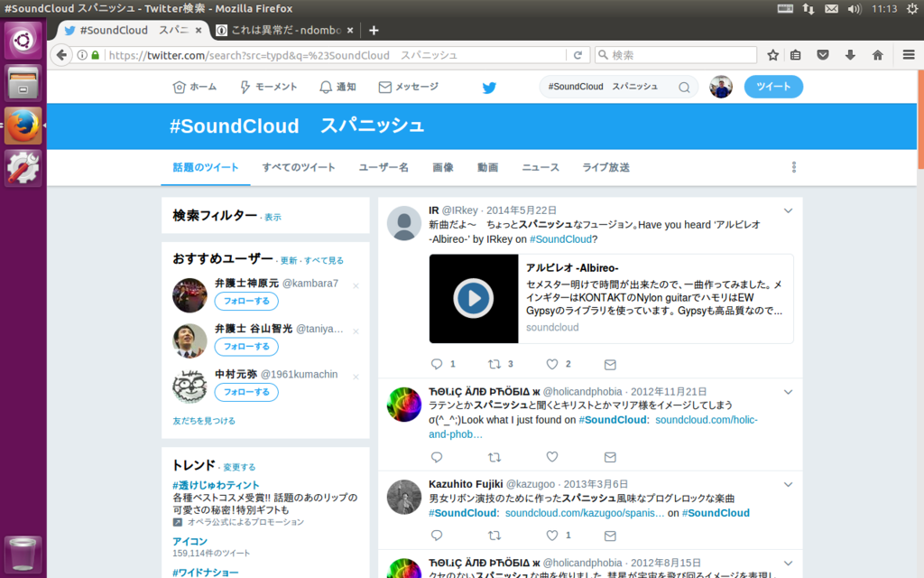924x578 pixels.
Task: Switch to the 話題のツイート tab
Action: 206,167
